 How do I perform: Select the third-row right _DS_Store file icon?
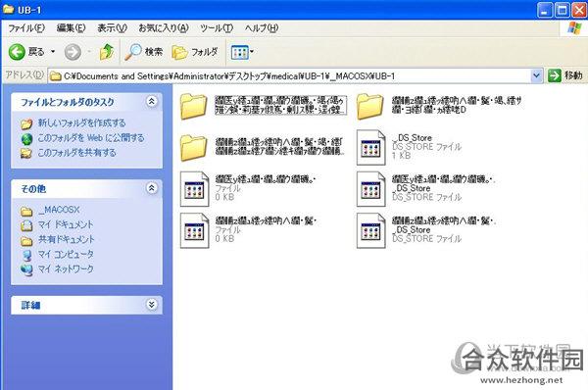click(x=370, y=189)
